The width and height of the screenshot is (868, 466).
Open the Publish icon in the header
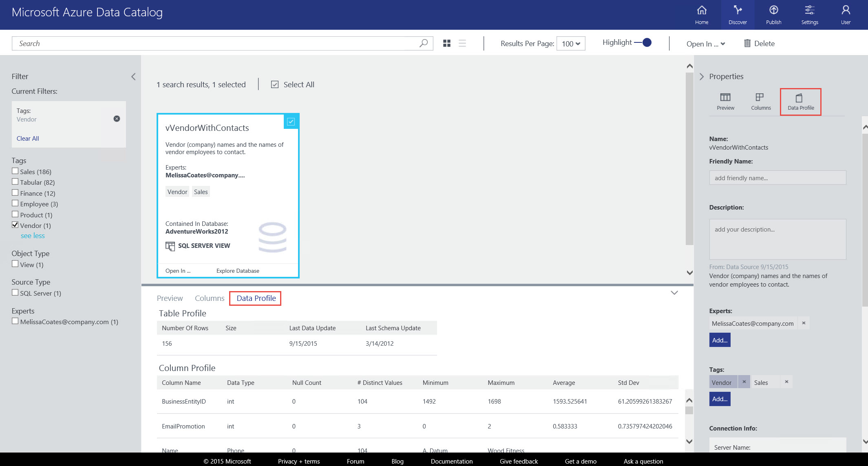(773, 15)
